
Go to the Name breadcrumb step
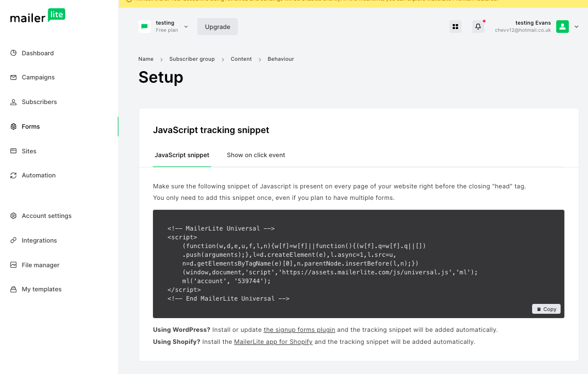[146, 59]
